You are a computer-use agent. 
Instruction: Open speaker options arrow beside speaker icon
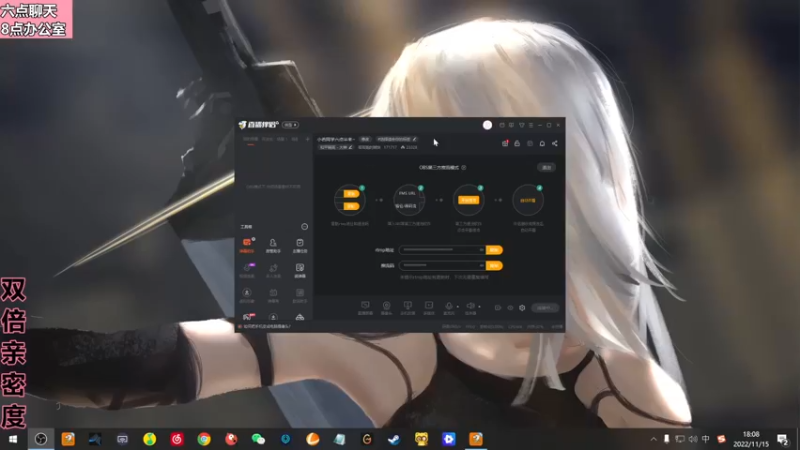[x=479, y=307]
